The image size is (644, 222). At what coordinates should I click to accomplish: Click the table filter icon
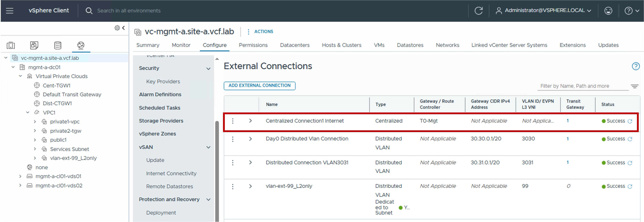tap(634, 86)
